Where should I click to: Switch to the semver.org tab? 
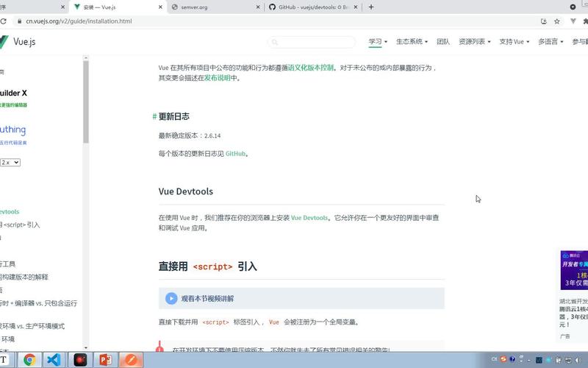tap(215, 7)
